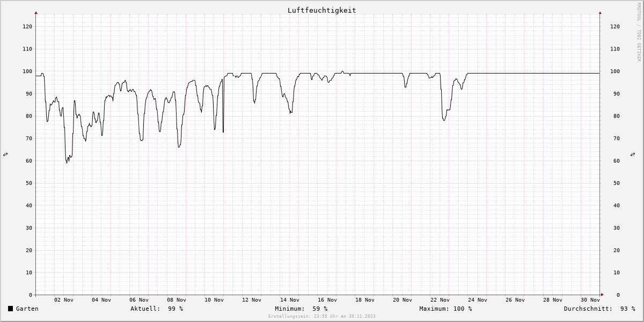Click the left axis 120 label

coord(28,26)
